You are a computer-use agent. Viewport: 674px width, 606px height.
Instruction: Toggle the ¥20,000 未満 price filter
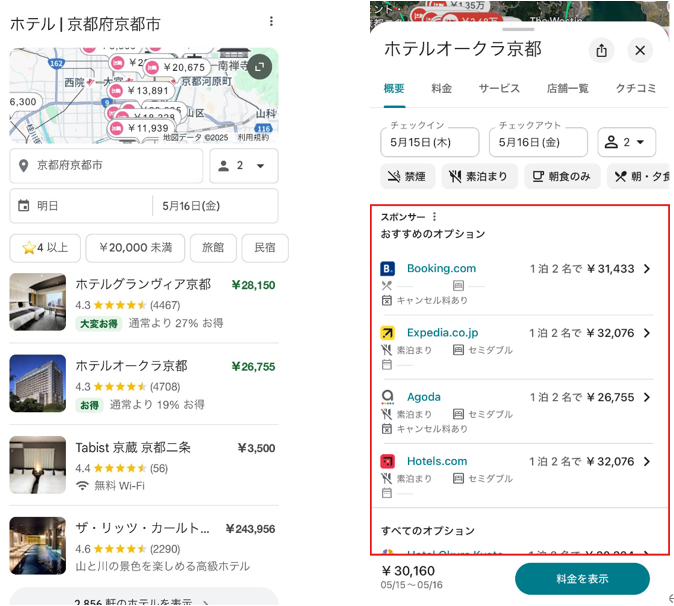pos(135,248)
